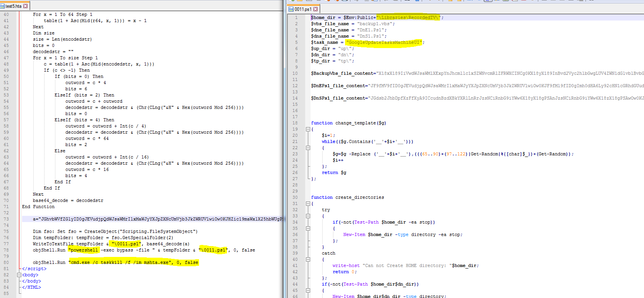The image size is (644, 298).
Task: Click the "Dim tempFolder" line 76
Action: click(103, 238)
